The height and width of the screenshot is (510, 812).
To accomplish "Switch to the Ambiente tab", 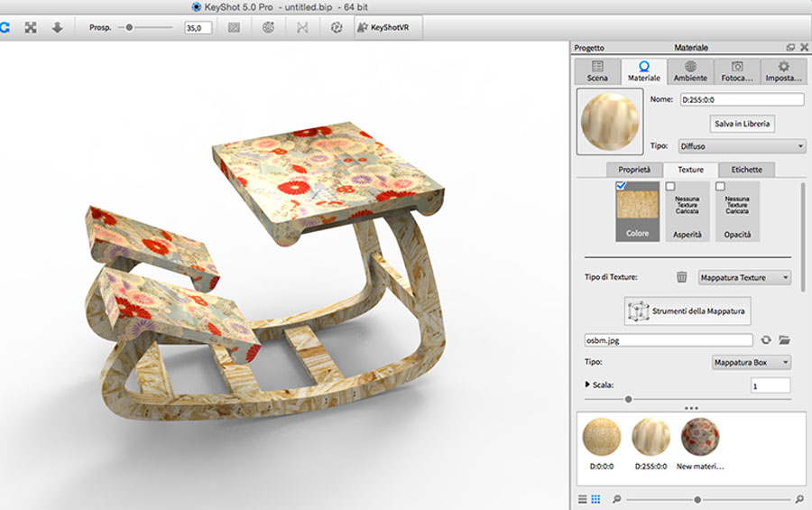I will (x=690, y=71).
